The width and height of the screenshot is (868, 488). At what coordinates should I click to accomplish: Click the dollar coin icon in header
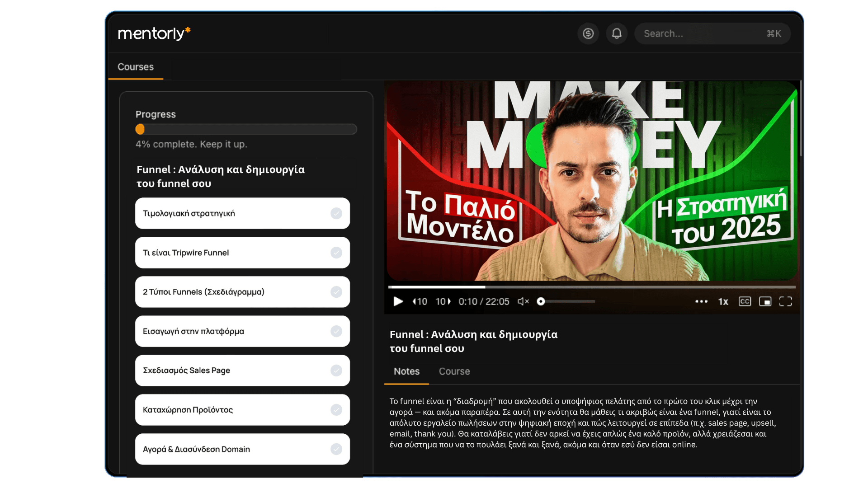588,33
